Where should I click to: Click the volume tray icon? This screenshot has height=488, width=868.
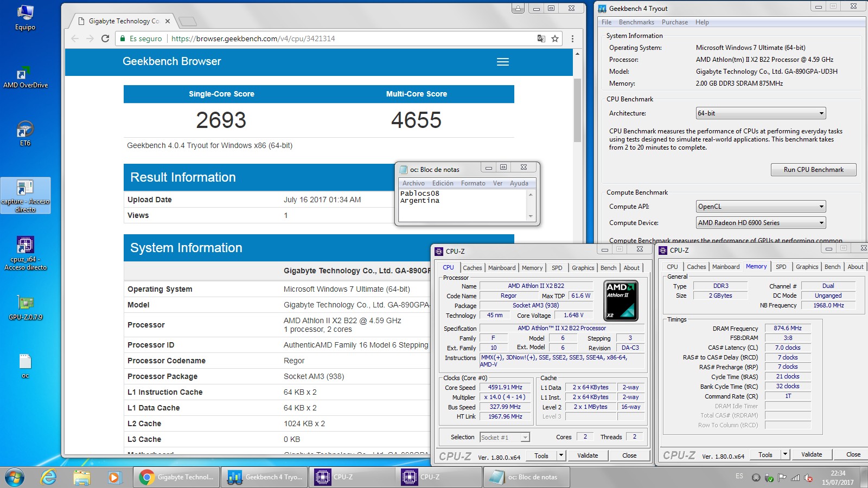point(808,478)
